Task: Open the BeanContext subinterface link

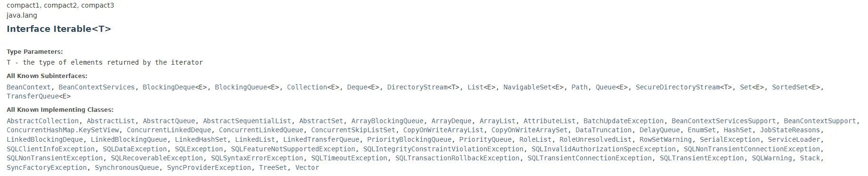Action: point(29,87)
